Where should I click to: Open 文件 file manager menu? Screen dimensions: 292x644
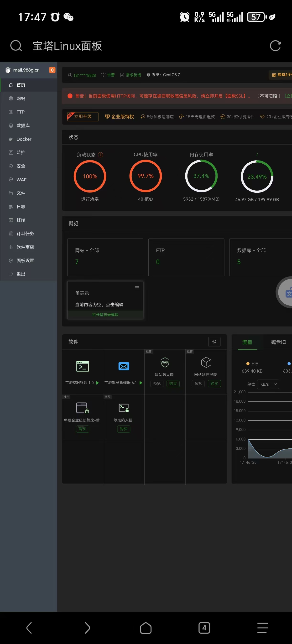tap(29, 193)
